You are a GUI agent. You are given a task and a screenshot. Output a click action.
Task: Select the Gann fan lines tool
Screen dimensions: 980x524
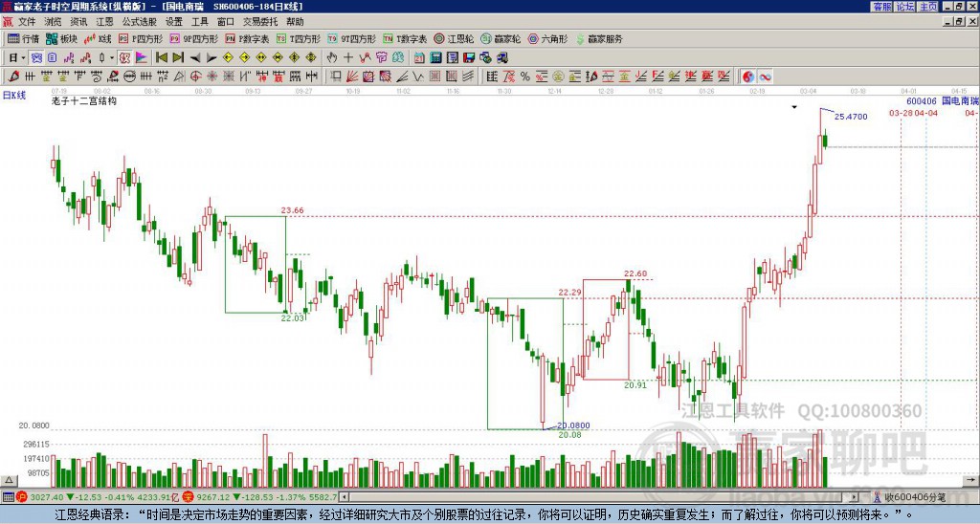(352, 76)
